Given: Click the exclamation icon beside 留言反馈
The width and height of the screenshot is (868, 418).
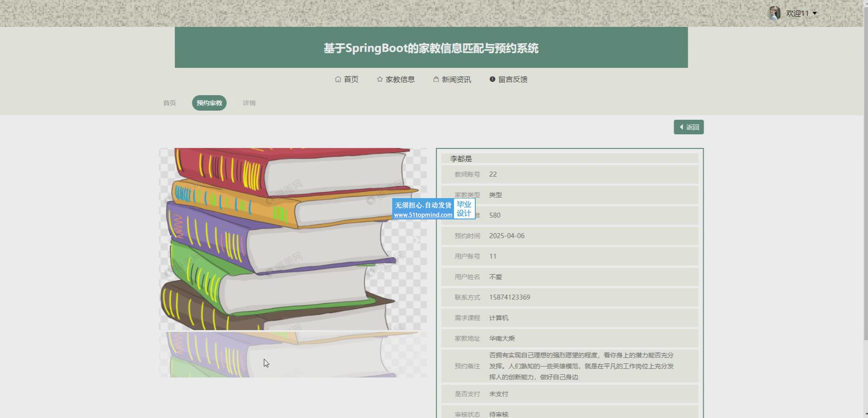Looking at the screenshot, I should 492,79.
